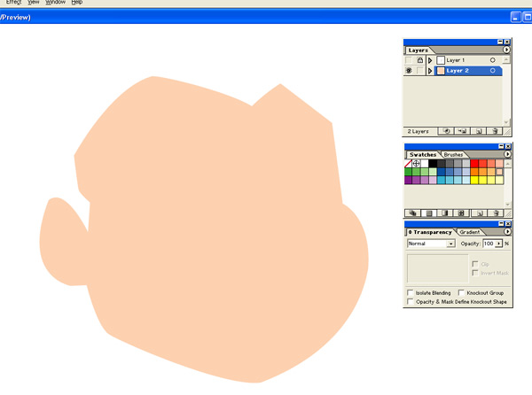Image resolution: width=532 pixels, height=395 pixels.
Task: Select the Swatches tab
Action: coord(423,154)
